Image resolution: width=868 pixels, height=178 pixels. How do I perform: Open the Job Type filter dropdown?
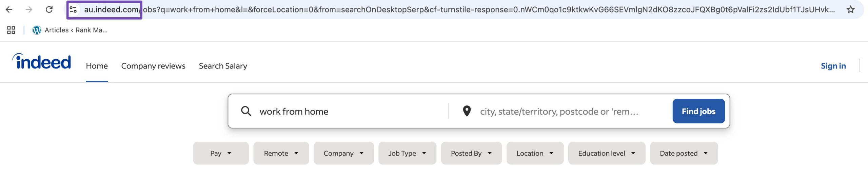click(x=407, y=153)
